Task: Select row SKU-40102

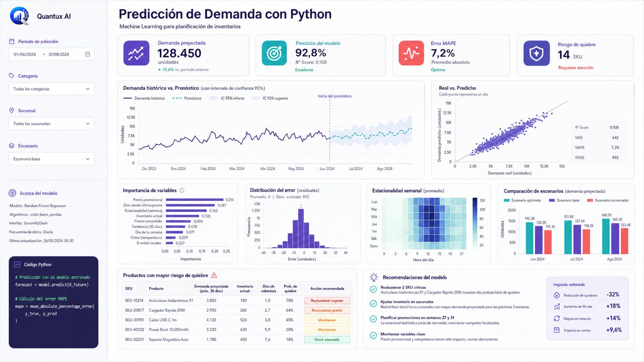Action: click(237, 330)
